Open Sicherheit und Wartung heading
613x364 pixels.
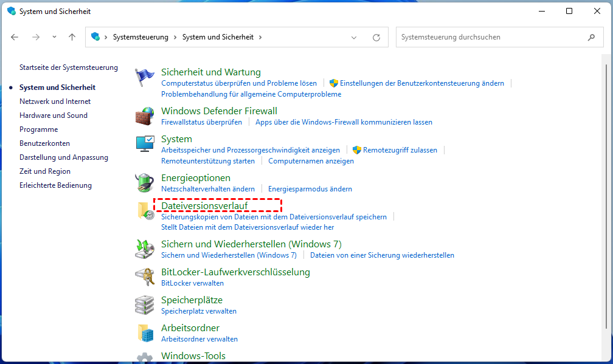(210, 72)
